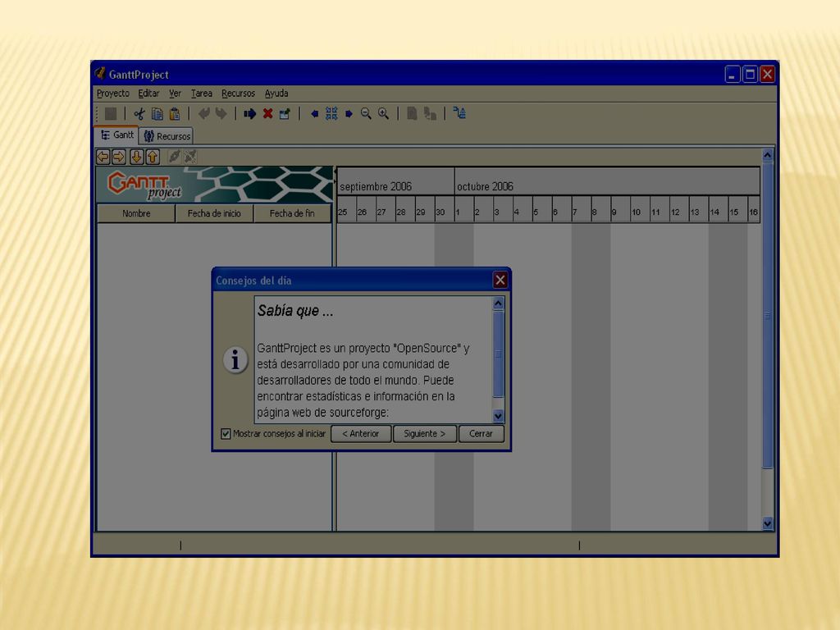Screen dimensions: 840x630
Task: Open the Ver menu
Action: click(176, 94)
